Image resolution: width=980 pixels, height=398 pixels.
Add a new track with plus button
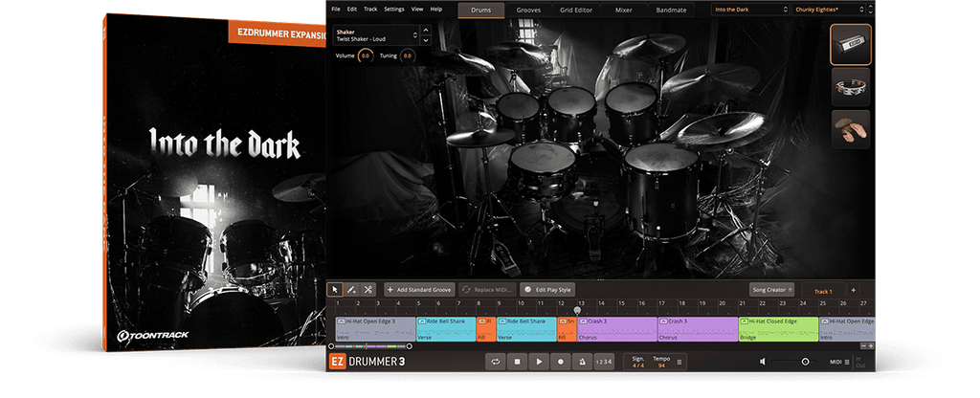click(x=854, y=290)
